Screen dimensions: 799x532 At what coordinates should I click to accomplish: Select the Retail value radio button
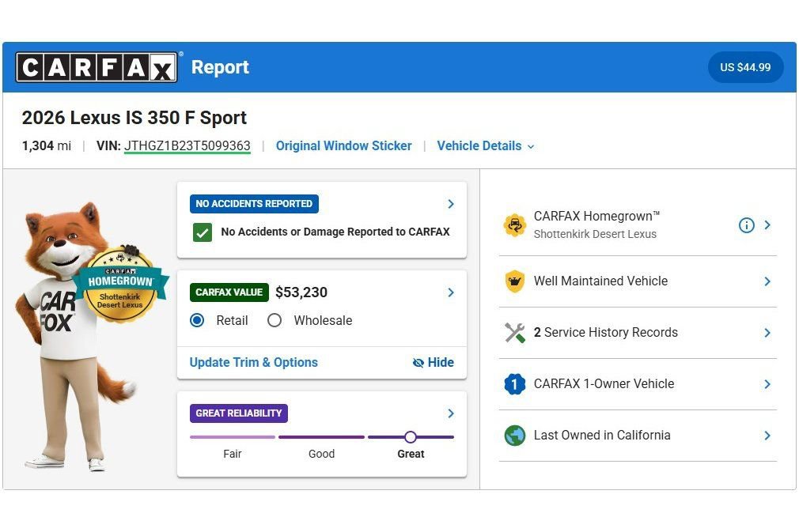point(197,320)
